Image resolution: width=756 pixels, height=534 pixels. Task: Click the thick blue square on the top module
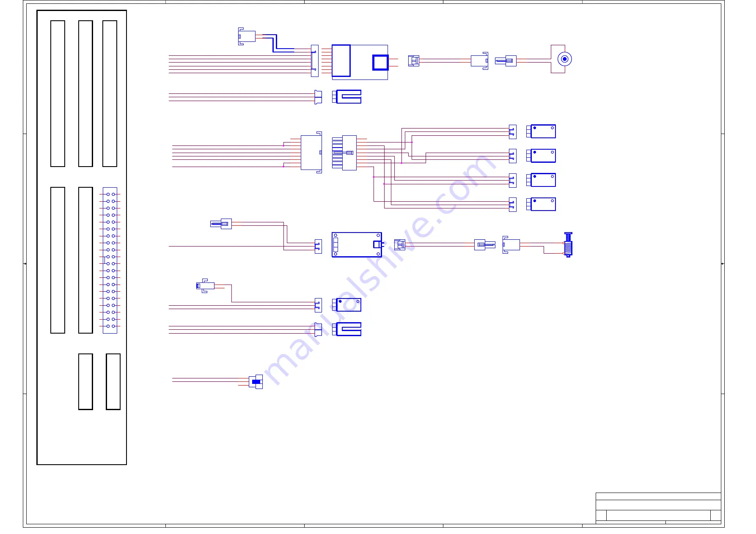click(380, 62)
